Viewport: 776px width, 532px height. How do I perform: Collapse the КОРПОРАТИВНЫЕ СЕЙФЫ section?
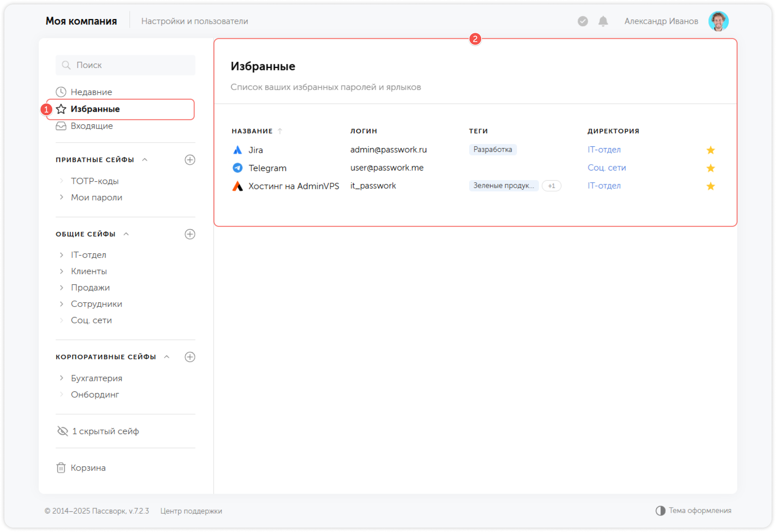coord(167,357)
